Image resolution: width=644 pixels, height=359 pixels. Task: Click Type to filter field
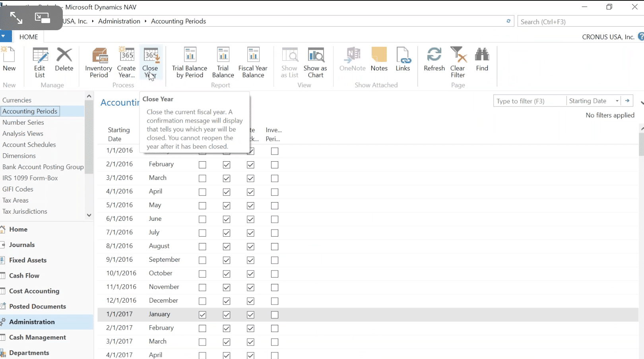click(x=530, y=101)
